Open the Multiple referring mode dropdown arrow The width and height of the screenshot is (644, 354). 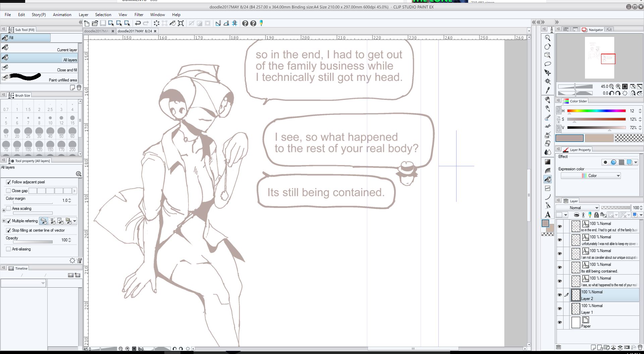point(75,221)
